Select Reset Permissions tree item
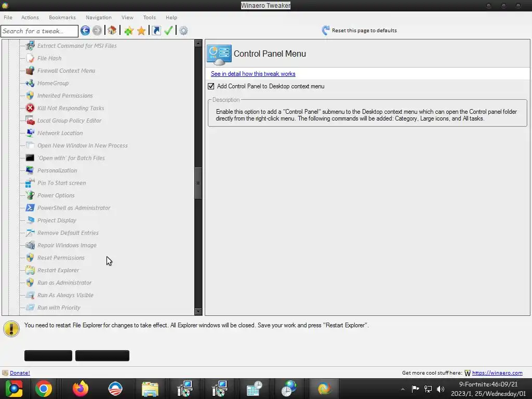Image resolution: width=532 pixels, height=399 pixels. (x=61, y=258)
